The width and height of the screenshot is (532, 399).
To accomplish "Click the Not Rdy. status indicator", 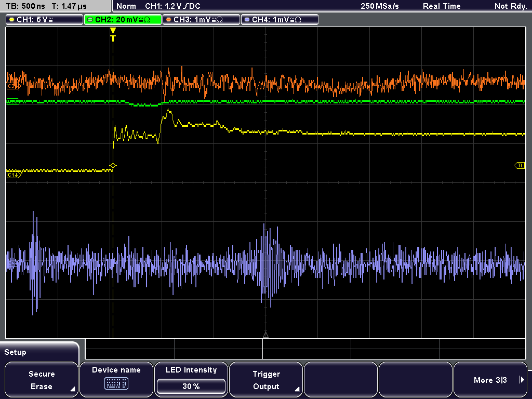I will click(x=510, y=6).
